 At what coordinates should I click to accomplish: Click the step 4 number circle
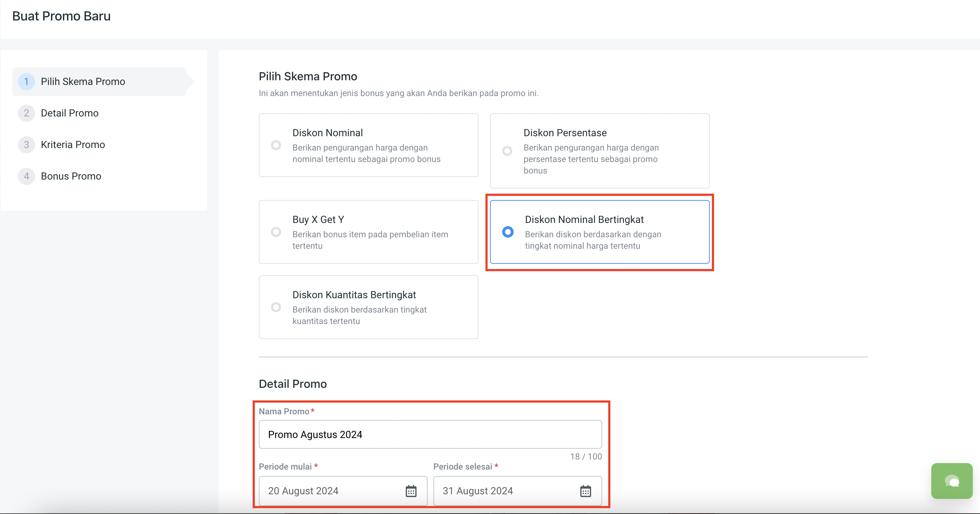(26, 176)
